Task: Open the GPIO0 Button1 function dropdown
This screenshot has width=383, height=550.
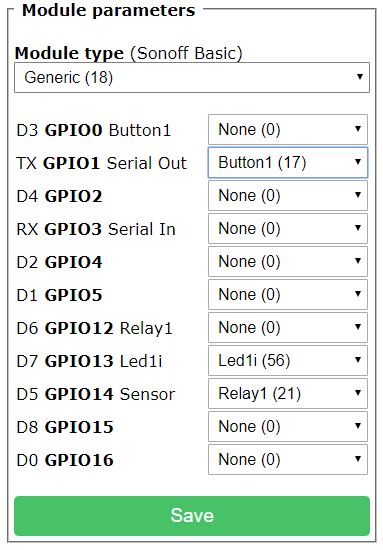Action: pos(288,129)
